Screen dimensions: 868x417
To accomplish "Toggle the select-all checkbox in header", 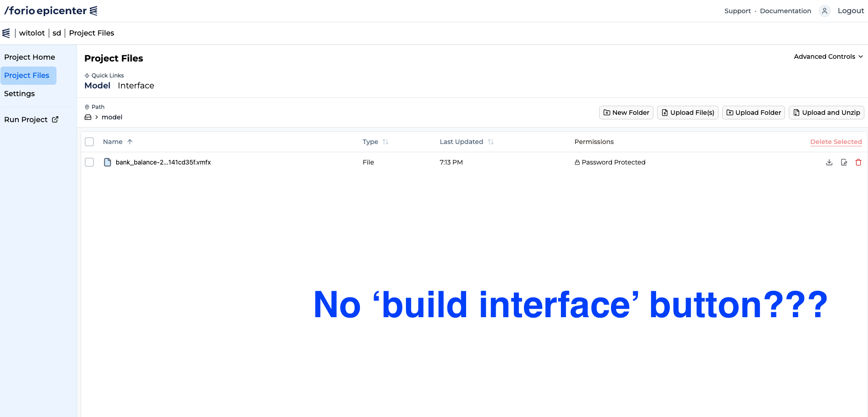I will tap(89, 142).
